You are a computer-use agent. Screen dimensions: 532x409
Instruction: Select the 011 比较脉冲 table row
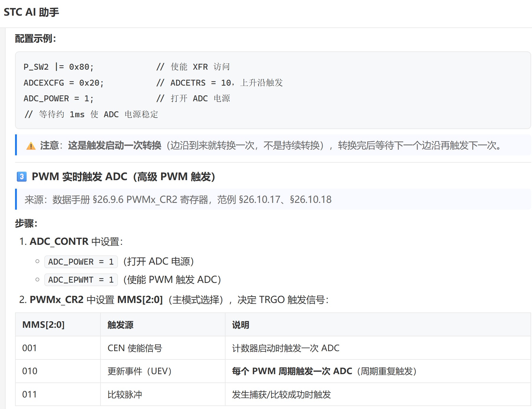pyautogui.click(x=273, y=394)
